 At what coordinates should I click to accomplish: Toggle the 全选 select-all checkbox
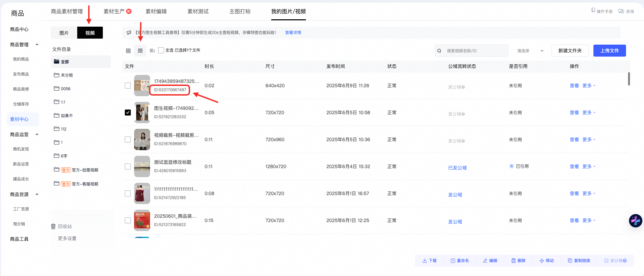[x=161, y=50]
